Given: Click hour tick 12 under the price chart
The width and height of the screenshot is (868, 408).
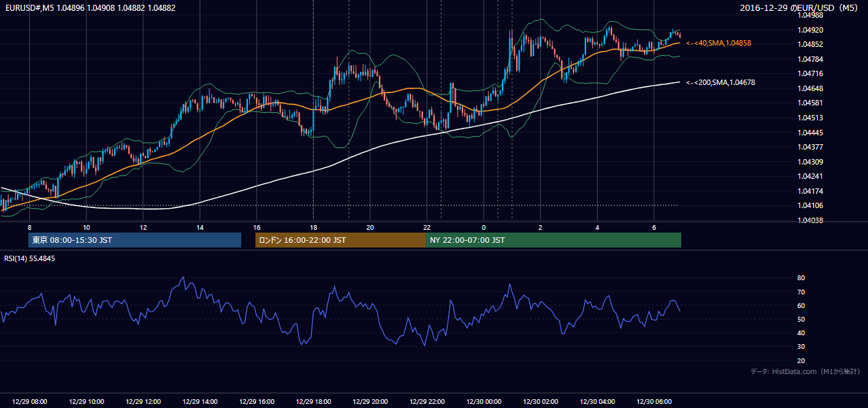Looking at the screenshot, I should pyautogui.click(x=143, y=227).
